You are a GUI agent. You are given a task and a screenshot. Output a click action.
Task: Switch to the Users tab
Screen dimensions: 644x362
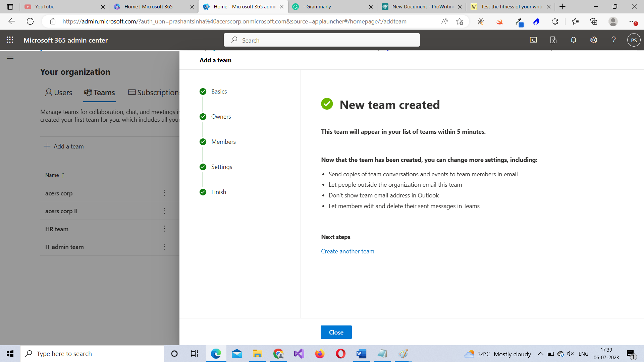(59, 93)
